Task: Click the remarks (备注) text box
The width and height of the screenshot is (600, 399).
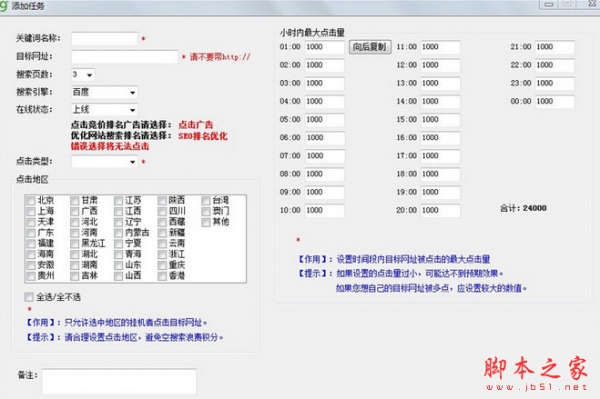Action: (x=119, y=381)
